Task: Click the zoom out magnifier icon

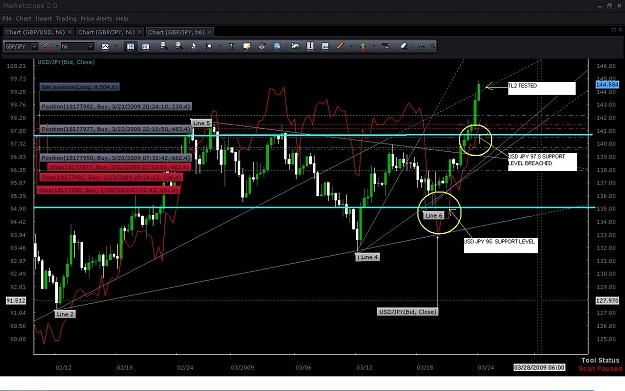Action: pyautogui.click(x=179, y=46)
